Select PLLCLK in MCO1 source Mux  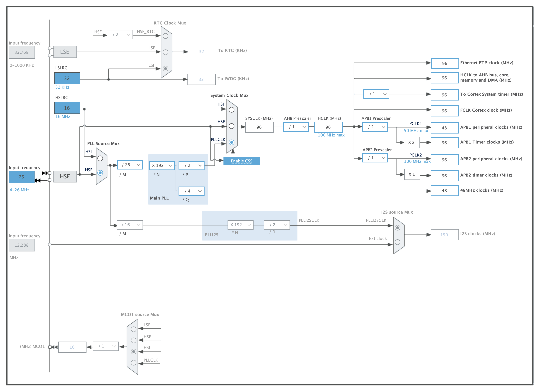click(134, 363)
